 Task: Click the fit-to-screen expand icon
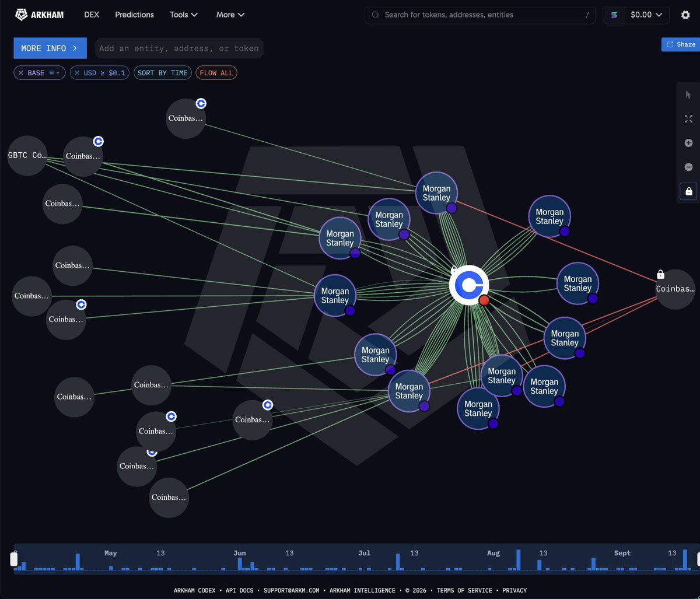point(688,119)
